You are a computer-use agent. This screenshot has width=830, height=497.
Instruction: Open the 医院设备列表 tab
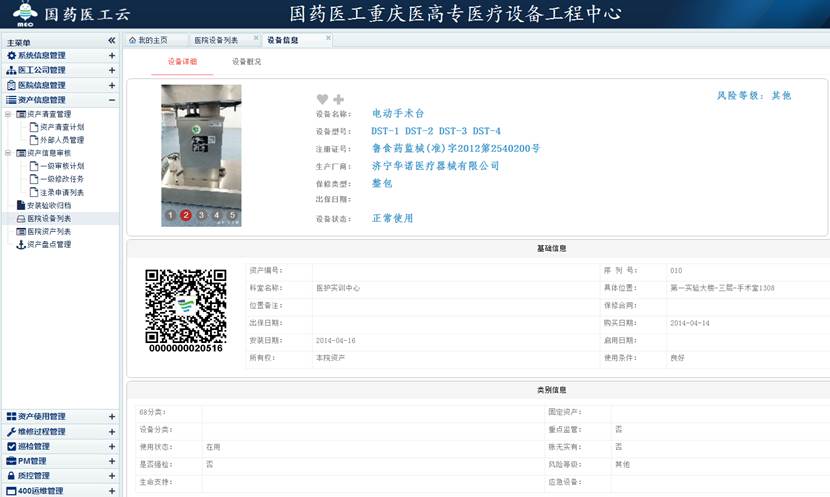(214, 40)
